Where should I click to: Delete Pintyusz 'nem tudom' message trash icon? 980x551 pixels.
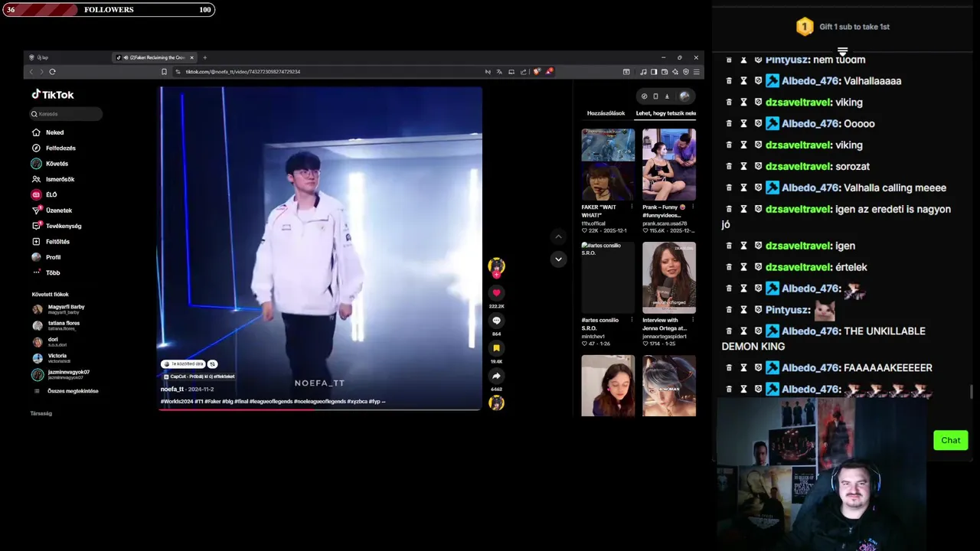(x=729, y=60)
